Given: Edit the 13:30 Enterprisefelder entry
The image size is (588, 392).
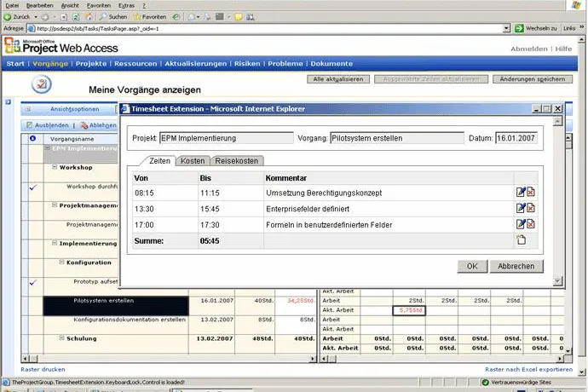Looking at the screenshot, I should [521, 208].
